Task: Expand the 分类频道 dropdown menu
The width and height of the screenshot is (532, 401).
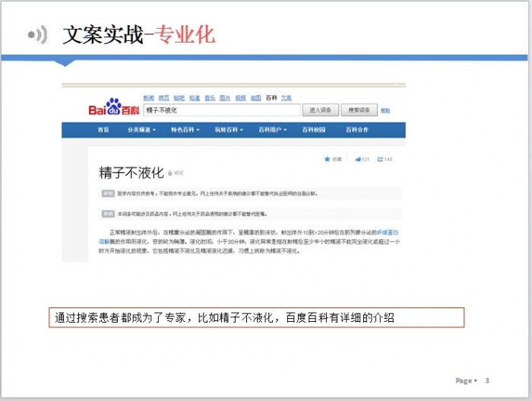Action: point(141,130)
